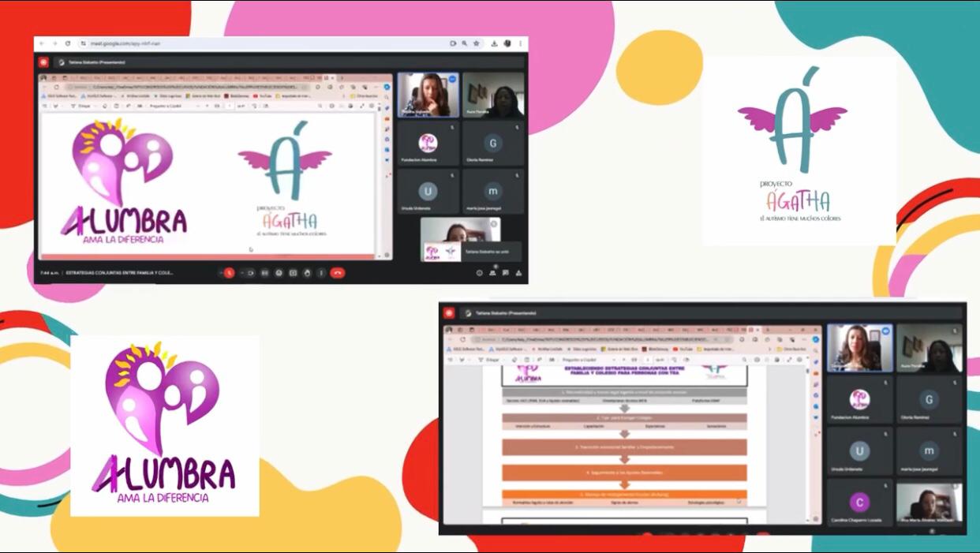Select Fundacion Alumbra tile in the lower Meet
This screenshot has width=980, height=553.
coord(859,400)
